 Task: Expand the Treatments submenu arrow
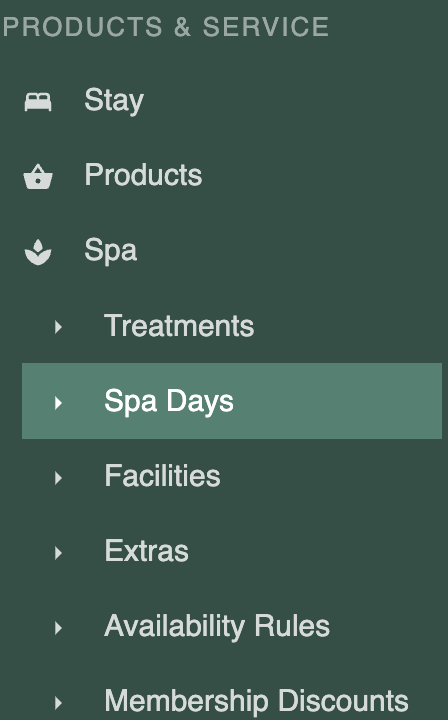[58, 327]
